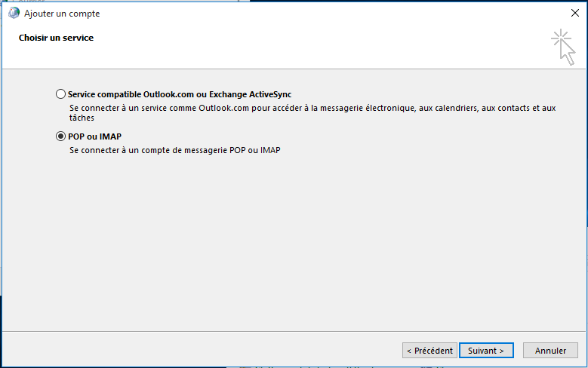Select the Outlook.com or Exchange ActiveSync radio button
Viewport: 588px width, 368px height.
coord(60,94)
